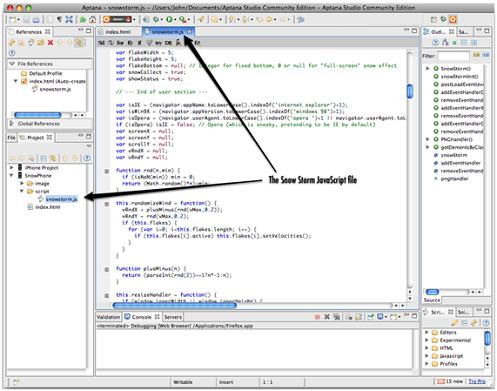The width and height of the screenshot is (497, 391).
Task: Collapse the index.html node in File References
Action: 15,81
